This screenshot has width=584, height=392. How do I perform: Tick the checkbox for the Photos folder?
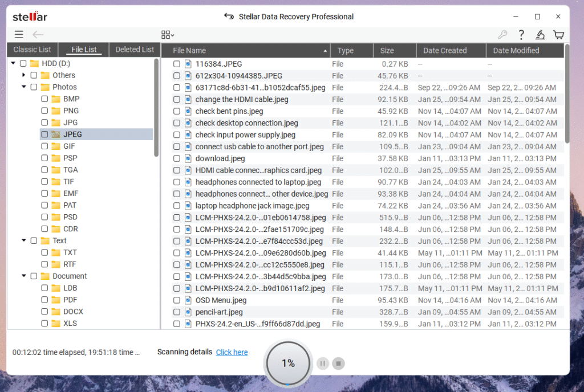coord(33,87)
